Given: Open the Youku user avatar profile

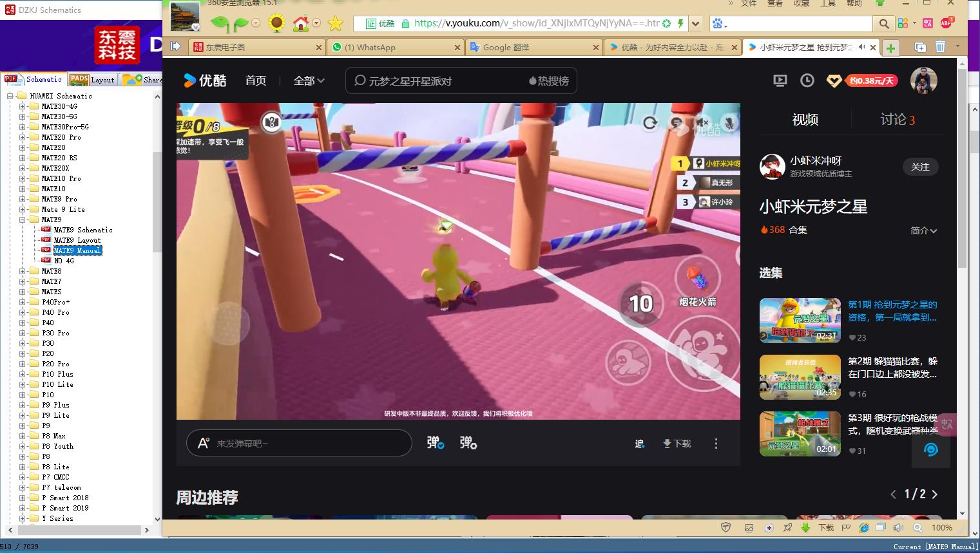Looking at the screenshot, I should pyautogui.click(x=923, y=80).
